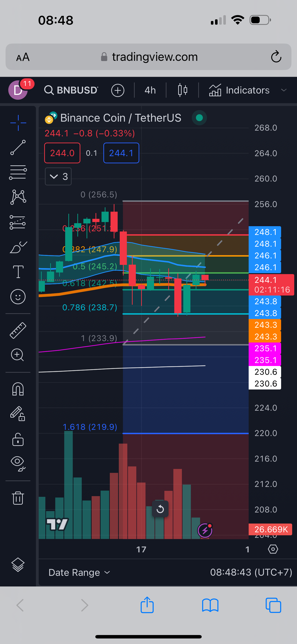The image size is (297, 644).
Task: Open the Fibonacci retracement tools
Action: [18, 172]
